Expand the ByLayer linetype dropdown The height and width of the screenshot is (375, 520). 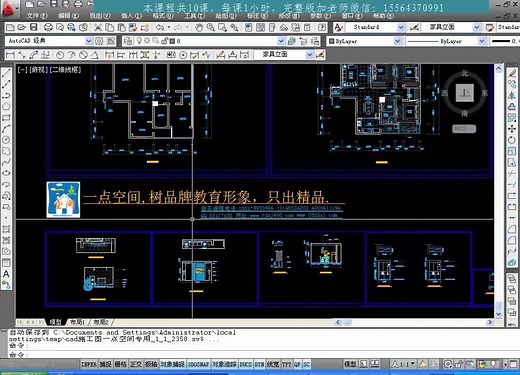click(481, 41)
